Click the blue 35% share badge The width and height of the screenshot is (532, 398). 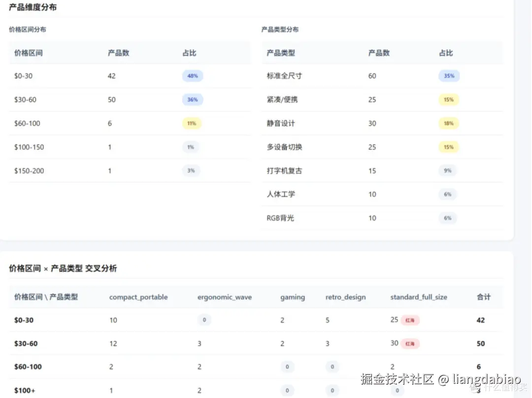pos(449,76)
